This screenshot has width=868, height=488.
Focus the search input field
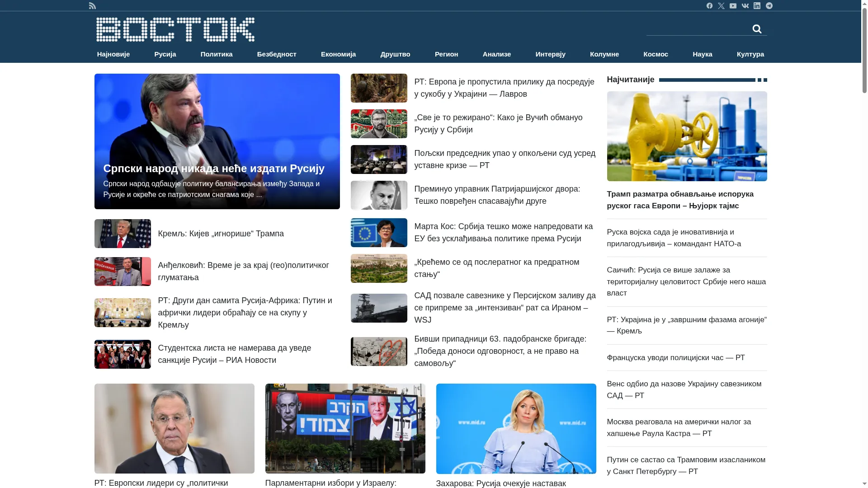click(x=698, y=29)
